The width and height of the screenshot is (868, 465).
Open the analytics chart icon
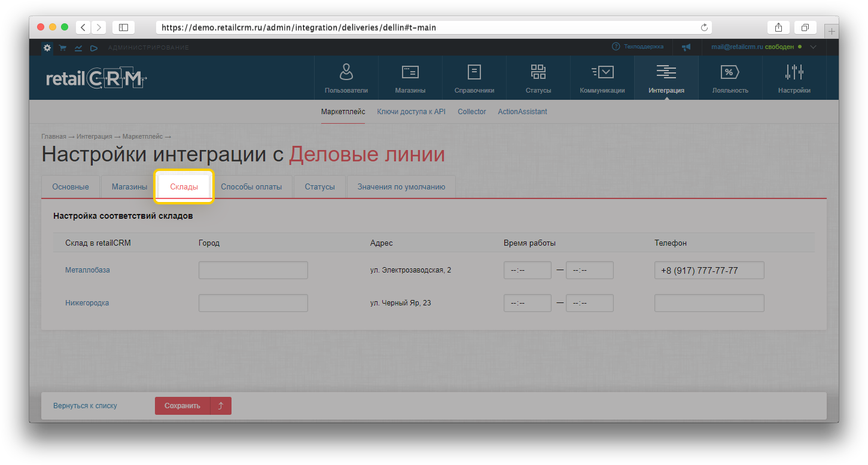[78, 47]
